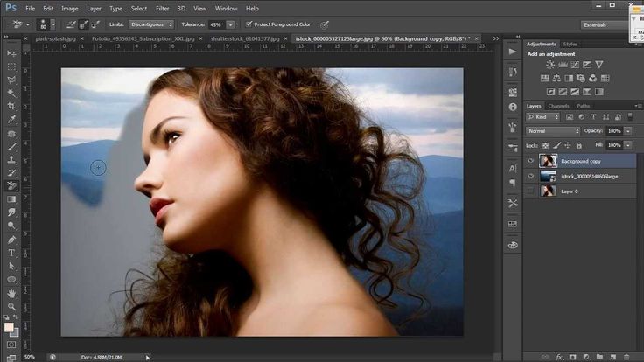The image size is (644, 362).
Task: Click the foreground color swatch
Action: click(x=9, y=327)
